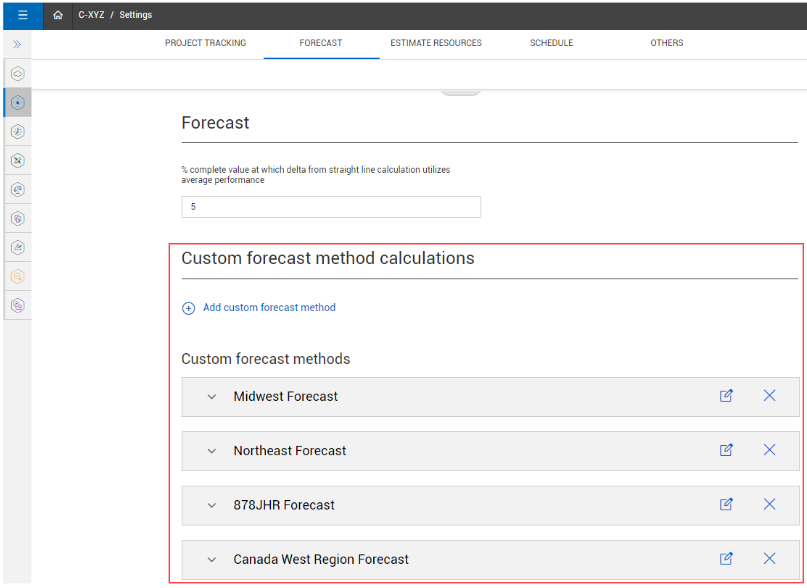Edit the Canada West Region Forecast
Screen dimensions: 807x588
pyautogui.click(x=726, y=559)
